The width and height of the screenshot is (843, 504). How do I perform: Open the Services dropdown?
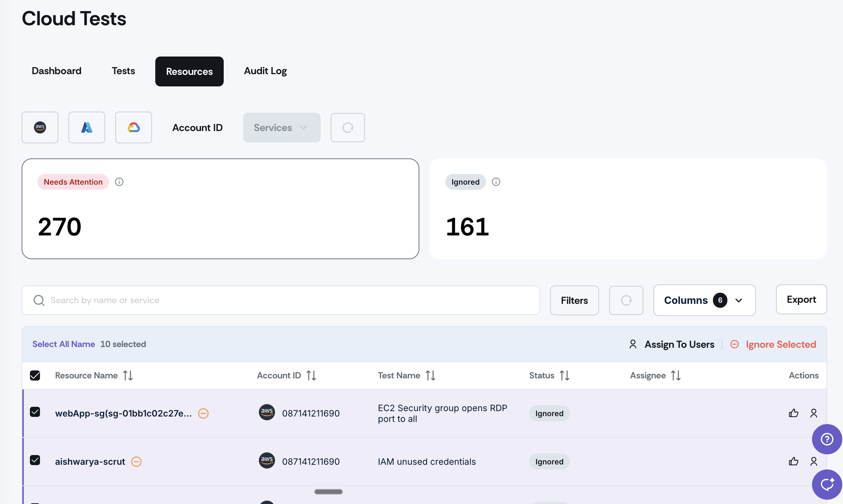(x=281, y=127)
